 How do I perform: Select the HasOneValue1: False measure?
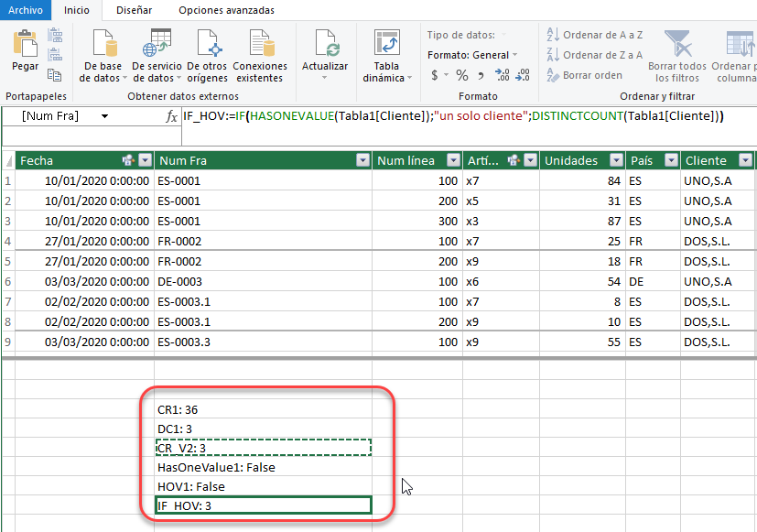pos(263,467)
